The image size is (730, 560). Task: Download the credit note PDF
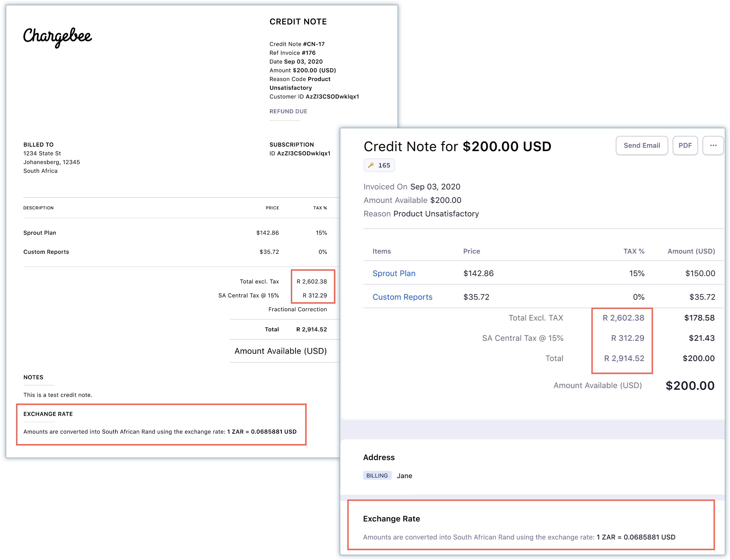click(x=685, y=145)
